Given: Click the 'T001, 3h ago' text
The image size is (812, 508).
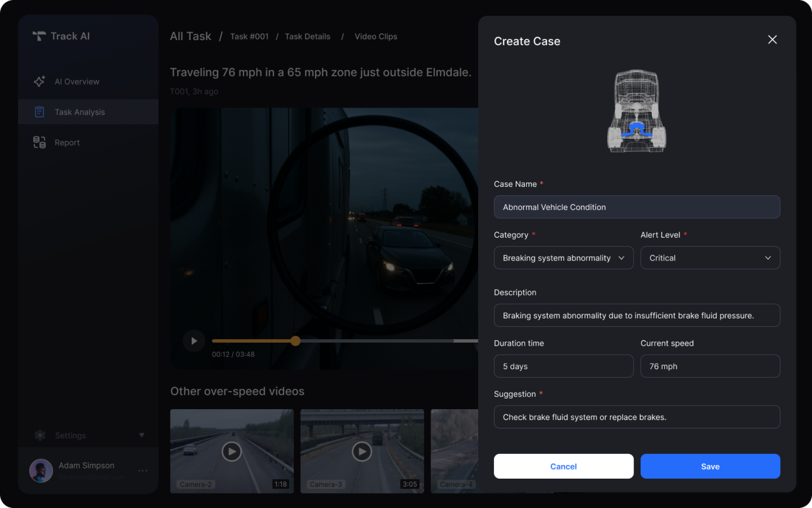Looking at the screenshot, I should (x=194, y=91).
